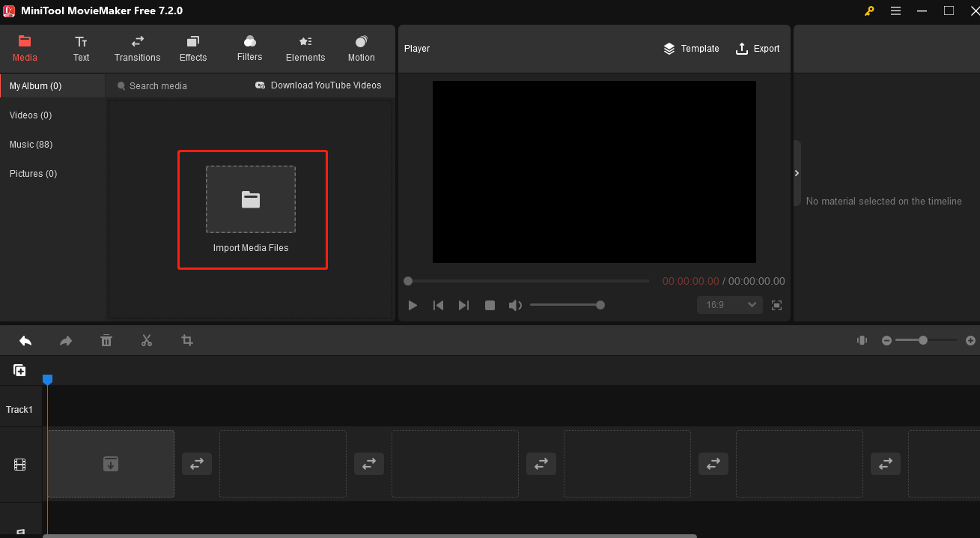980x538 pixels.
Task: Click the key upgrade icon in title bar
Action: pyautogui.click(x=869, y=10)
